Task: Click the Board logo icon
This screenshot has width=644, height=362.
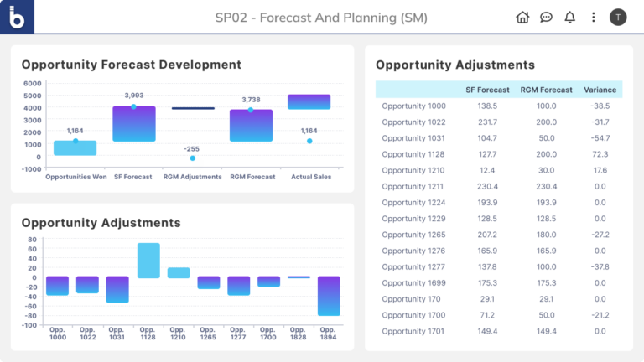Action: click(x=17, y=17)
